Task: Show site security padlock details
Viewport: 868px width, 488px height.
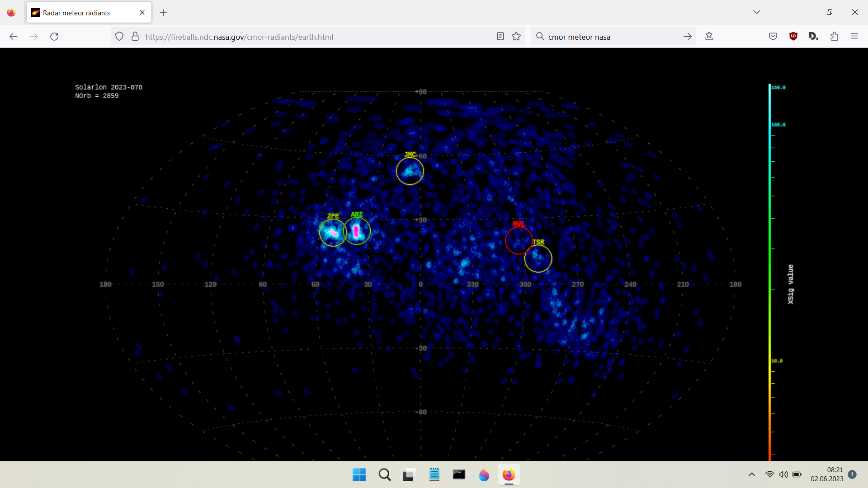Action: 135,37
